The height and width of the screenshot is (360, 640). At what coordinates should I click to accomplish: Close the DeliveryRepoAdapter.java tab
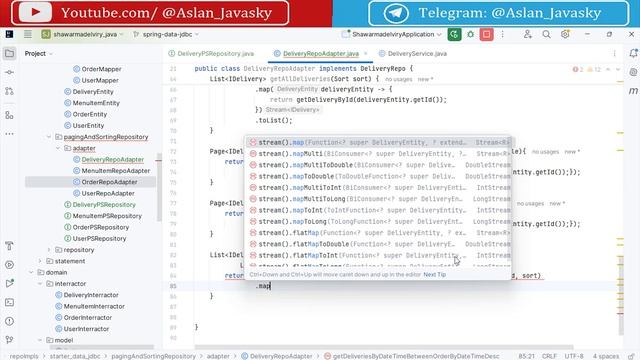pos(366,53)
